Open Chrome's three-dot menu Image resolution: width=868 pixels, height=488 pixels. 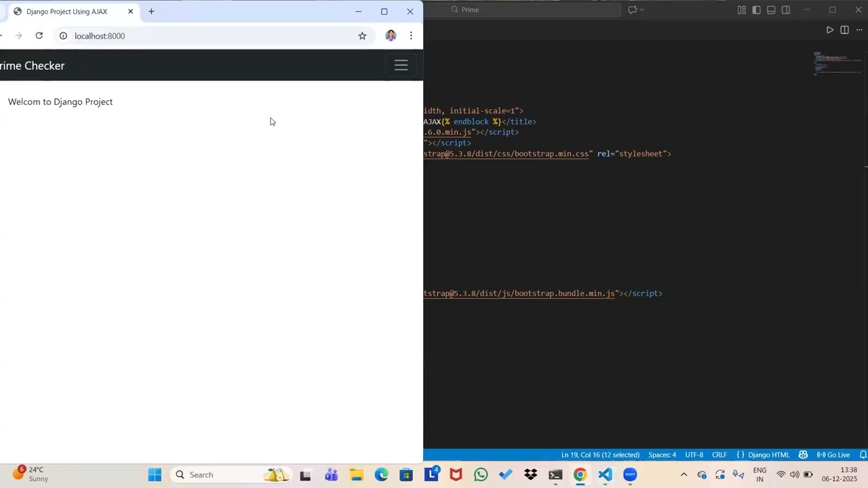pyautogui.click(x=411, y=36)
